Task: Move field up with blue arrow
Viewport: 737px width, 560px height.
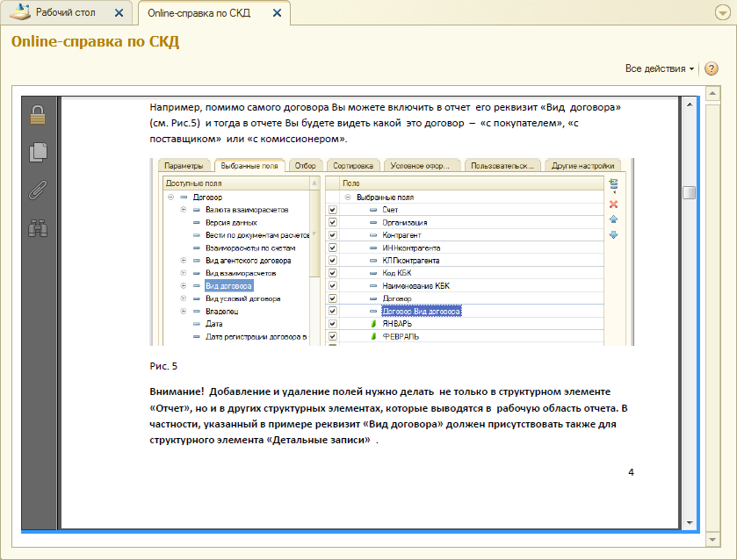Action: 613,219
